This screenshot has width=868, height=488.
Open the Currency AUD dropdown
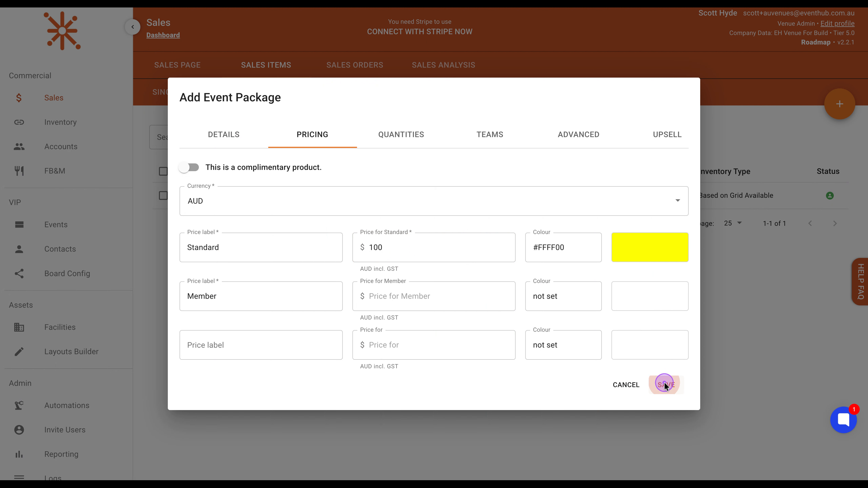(434, 201)
